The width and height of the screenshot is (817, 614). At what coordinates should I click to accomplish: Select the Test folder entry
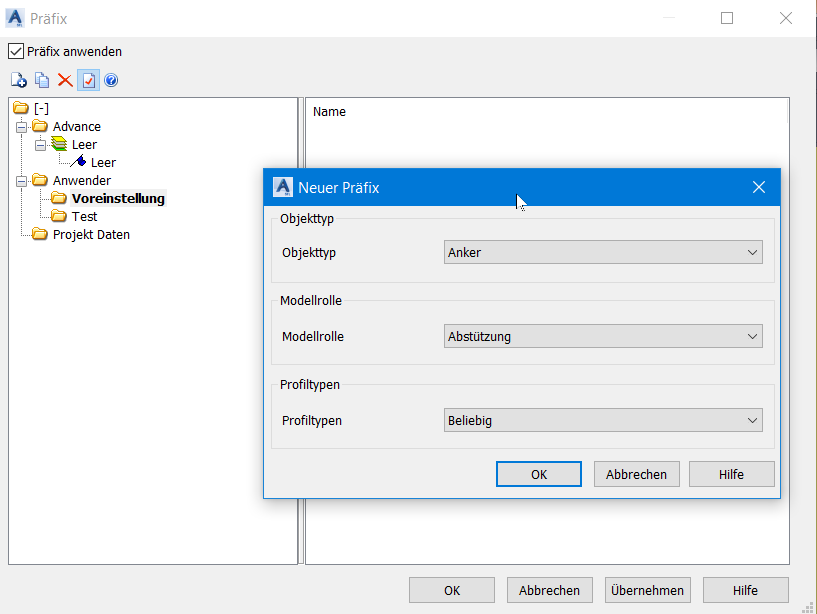coord(85,216)
